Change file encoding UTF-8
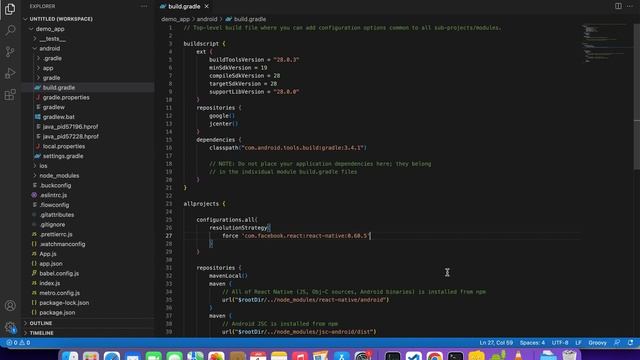 [560, 342]
